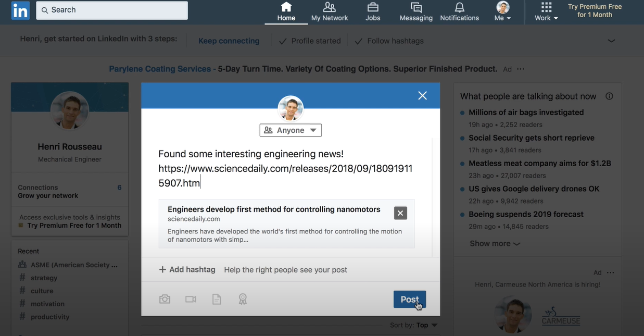The height and width of the screenshot is (336, 644).
Task: Collapse the get started steps chevron
Action: click(x=611, y=41)
